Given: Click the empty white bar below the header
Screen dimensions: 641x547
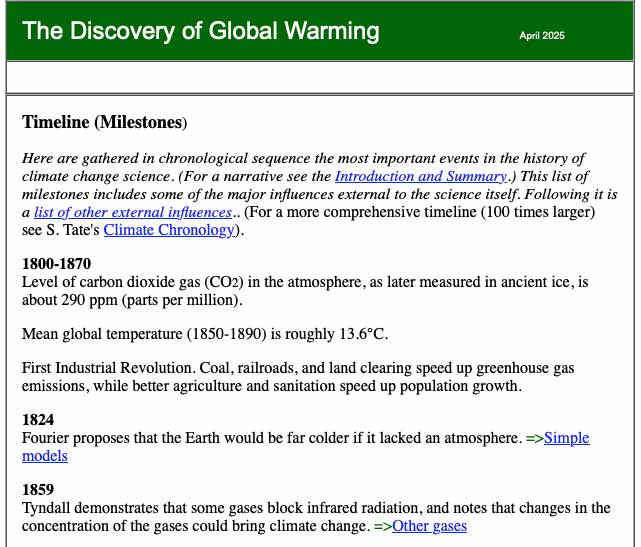Looking at the screenshot, I should click(x=320, y=76).
